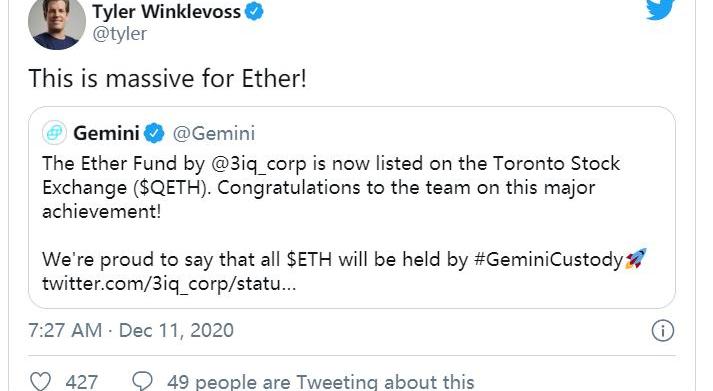The height and width of the screenshot is (391, 713).
Task: Click the $ETH cashtag
Action: [x=310, y=259]
